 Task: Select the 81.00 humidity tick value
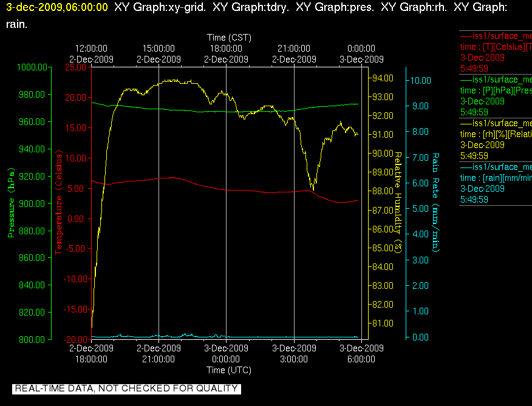pyautogui.click(x=383, y=323)
